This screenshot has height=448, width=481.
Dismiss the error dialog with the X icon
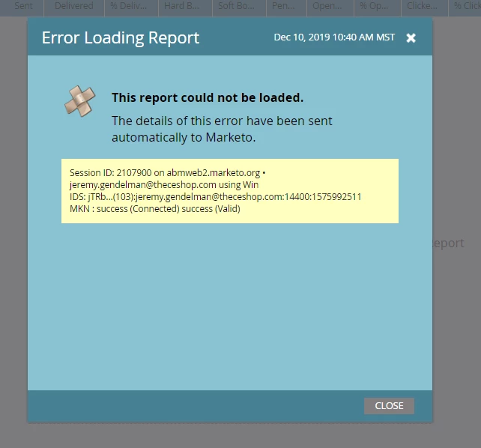(x=411, y=38)
